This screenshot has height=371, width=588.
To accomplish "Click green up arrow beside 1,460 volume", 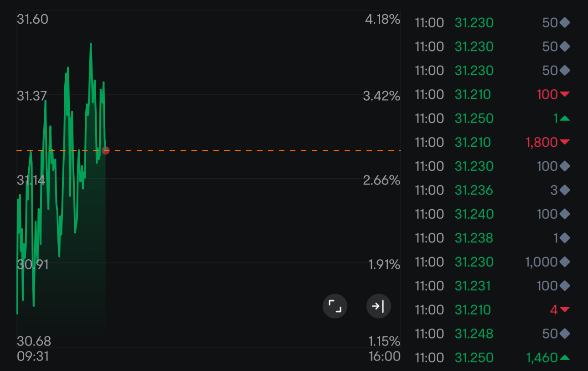I will click(565, 358).
